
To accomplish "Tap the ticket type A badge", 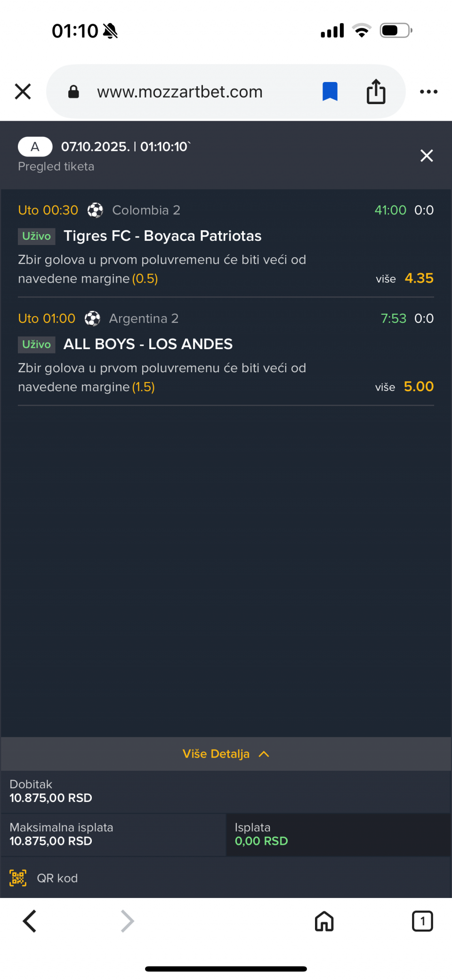I will coord(35,147).
